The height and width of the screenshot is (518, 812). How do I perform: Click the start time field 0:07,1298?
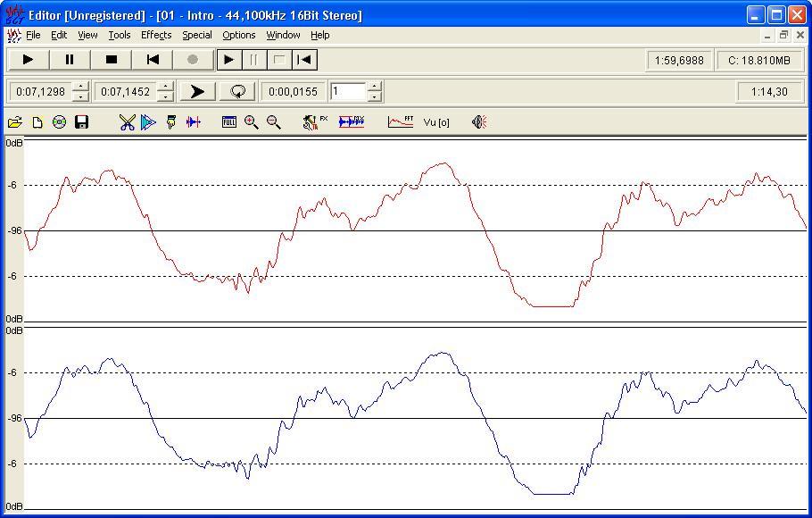point(40,92)
